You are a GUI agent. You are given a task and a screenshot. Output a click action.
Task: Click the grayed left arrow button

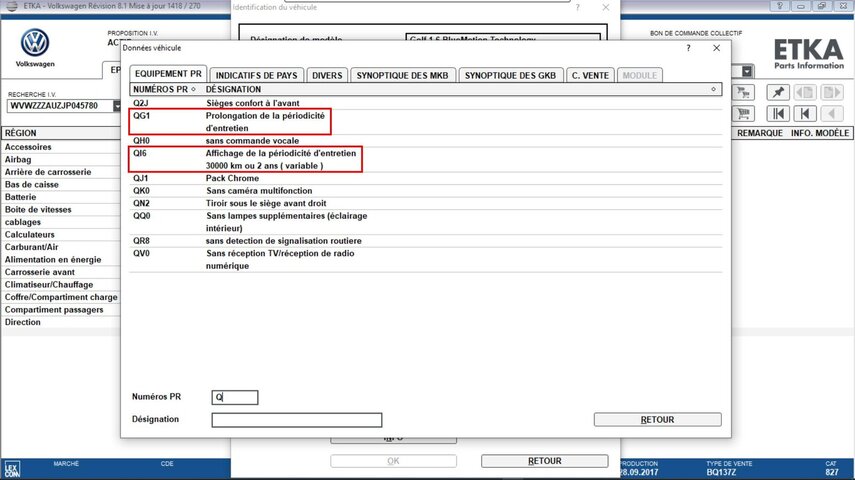coord(832,113)
